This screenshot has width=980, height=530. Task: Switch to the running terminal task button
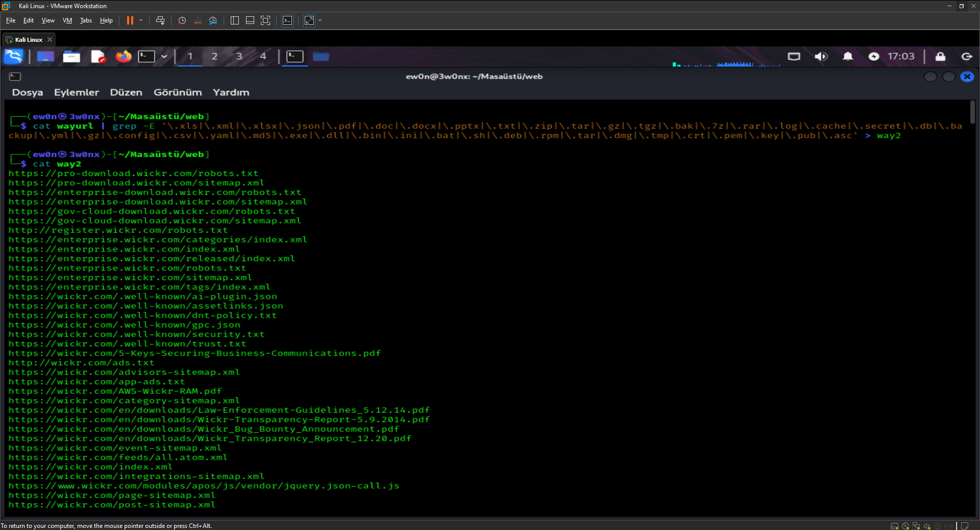coord(295,56)
